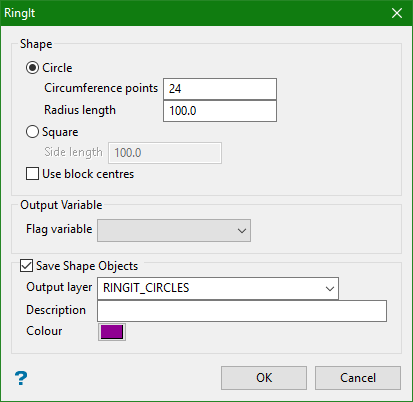Click the Side length input box
Image resolution: width=413 pixels, height=402 pixels.
pos(165,153)
